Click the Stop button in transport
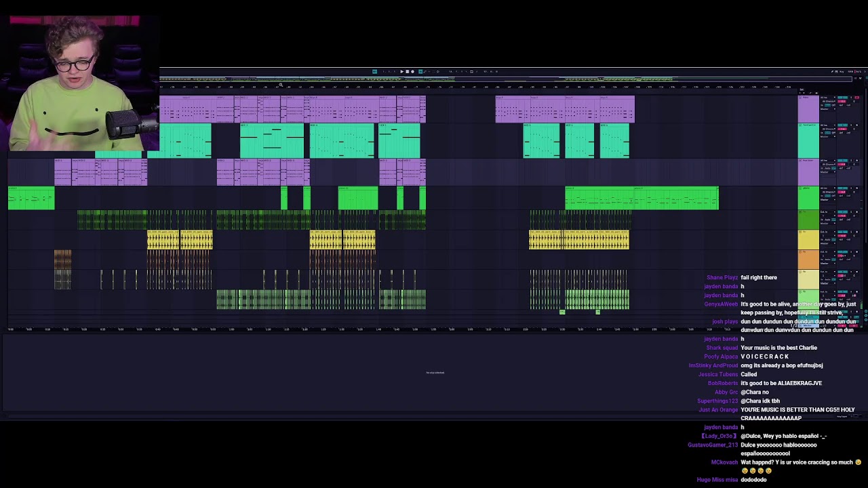This screenshot has height=488, width=868. coord(407,71)
